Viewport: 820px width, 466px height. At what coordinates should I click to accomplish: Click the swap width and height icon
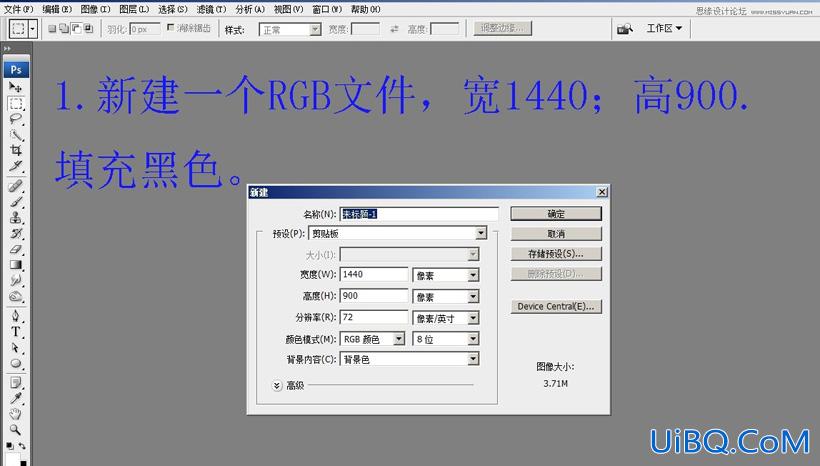pos(394,29)
